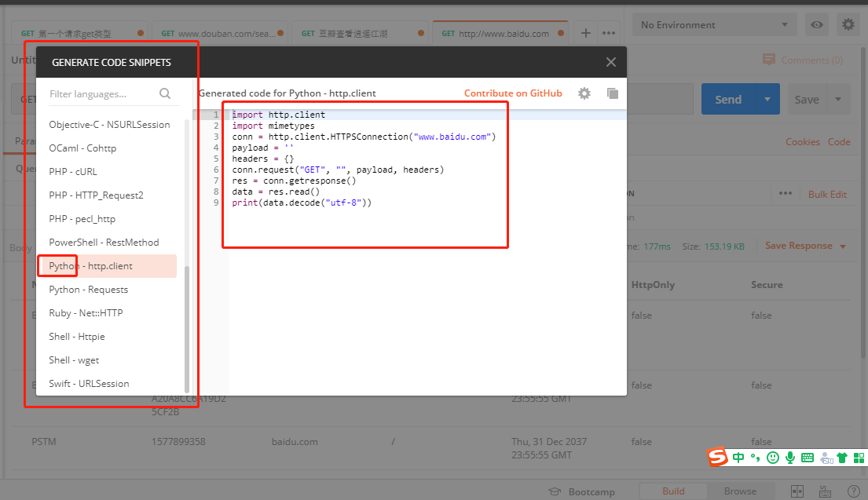The height and width of the screenshot is (500, 868).
Task: Toggle Chinese input mode 中 icon
Action: [x=738, y=458]
